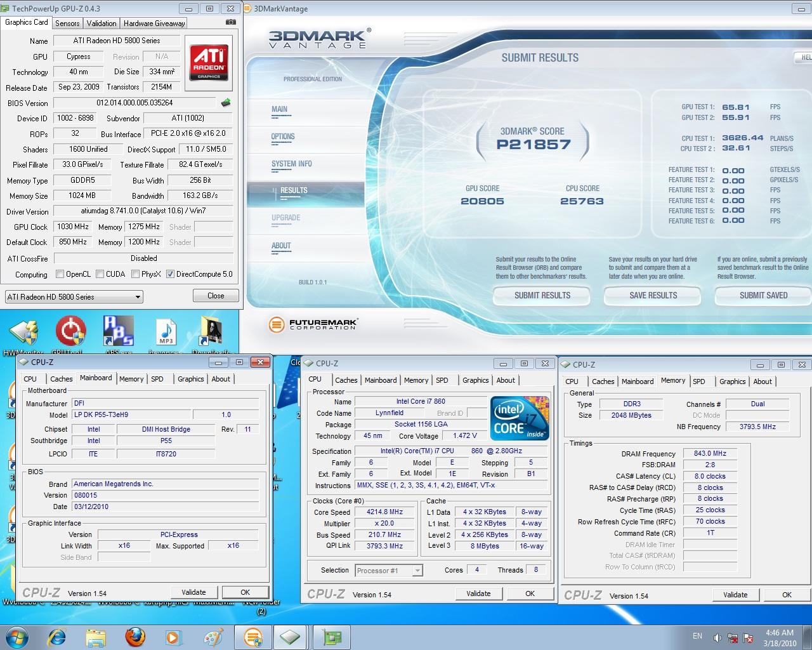Open Windows Explorer from the taskbar
Image resolution: width=812 pixels, height=650 pixels.
click(x=96, y=637)
